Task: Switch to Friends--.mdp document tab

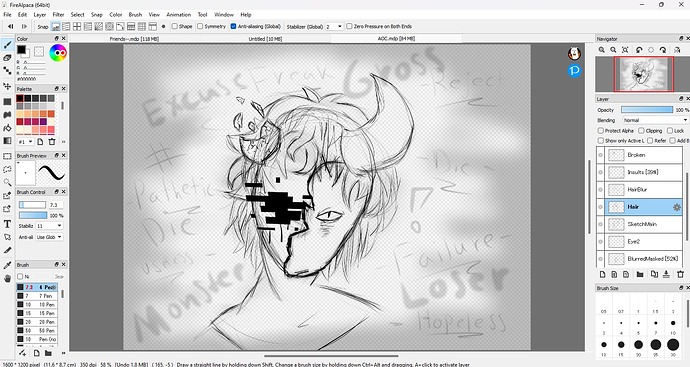Action: 134,39
